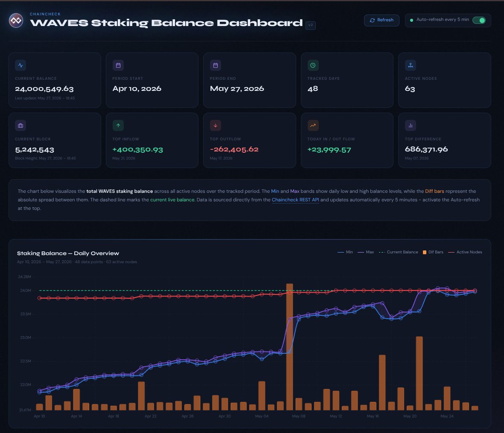This screenshot has width=504, height=433.
Task: Click the active nodes value 63
Action: click(x=410, y=89)
